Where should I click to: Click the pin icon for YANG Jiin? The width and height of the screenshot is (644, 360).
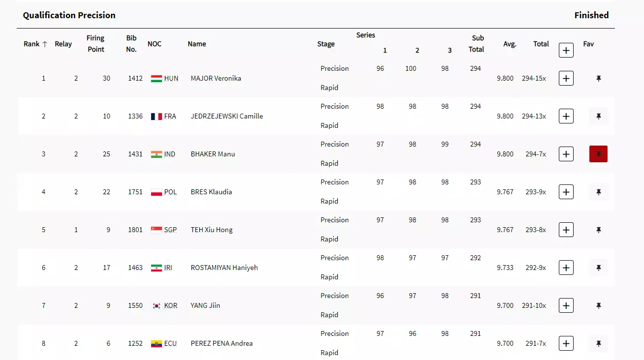pos(598,305)
